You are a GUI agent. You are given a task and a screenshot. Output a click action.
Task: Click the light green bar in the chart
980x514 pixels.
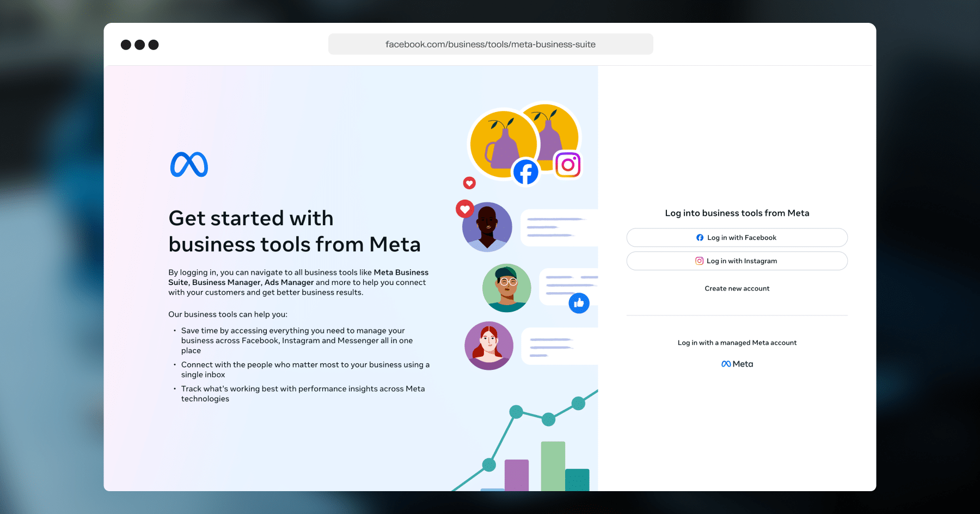(553, 466)
